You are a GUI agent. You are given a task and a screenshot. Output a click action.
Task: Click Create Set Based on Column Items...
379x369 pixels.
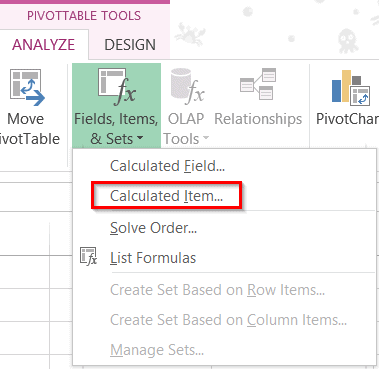(228, 320)
